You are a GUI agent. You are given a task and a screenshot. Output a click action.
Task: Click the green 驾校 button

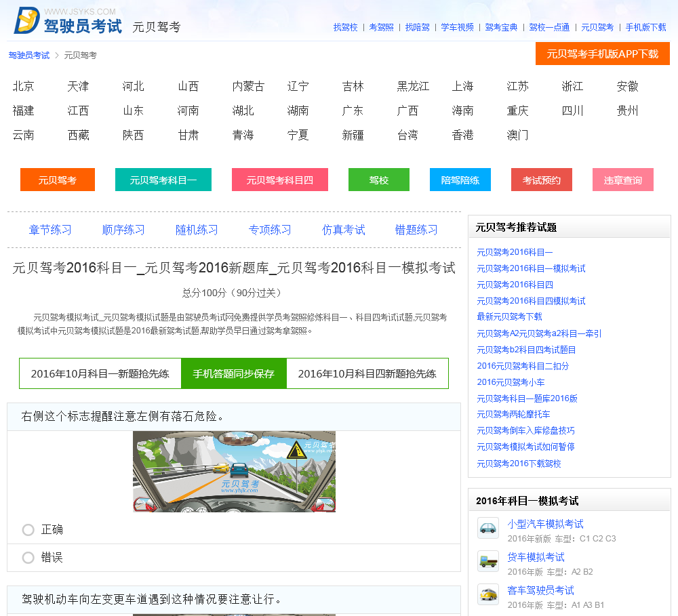click(x=379, y=180)
